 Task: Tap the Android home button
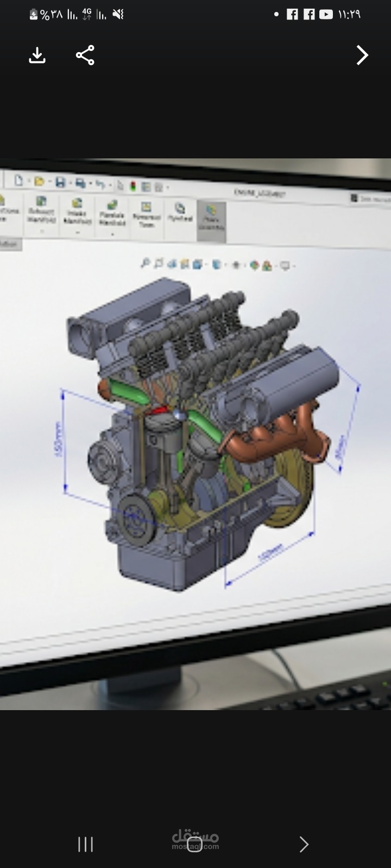(194, 844)
